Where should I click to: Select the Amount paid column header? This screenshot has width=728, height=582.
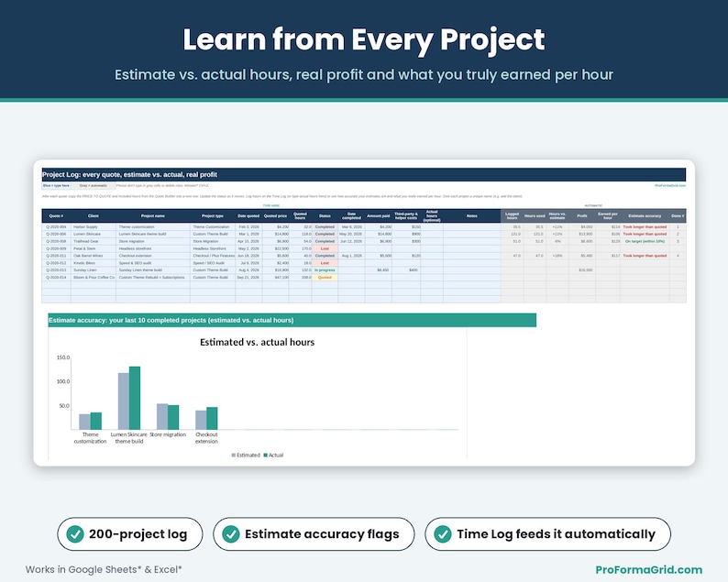point(379,215)
